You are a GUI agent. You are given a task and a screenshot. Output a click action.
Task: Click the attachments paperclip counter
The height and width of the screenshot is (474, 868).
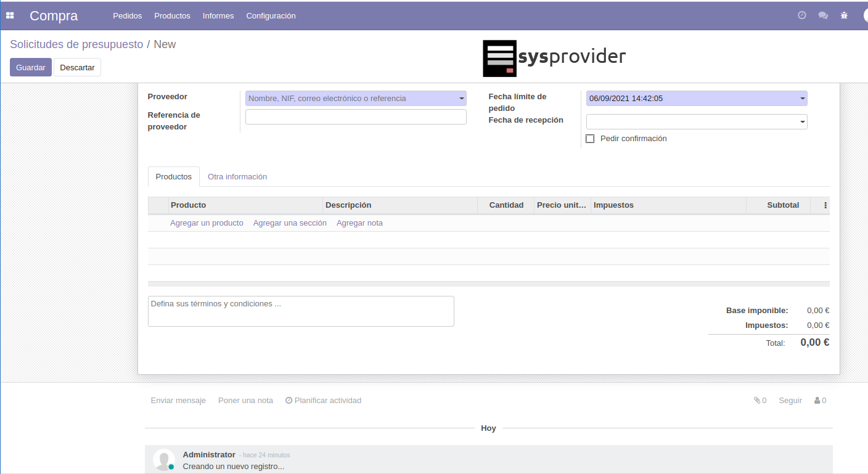coord(759,401)
